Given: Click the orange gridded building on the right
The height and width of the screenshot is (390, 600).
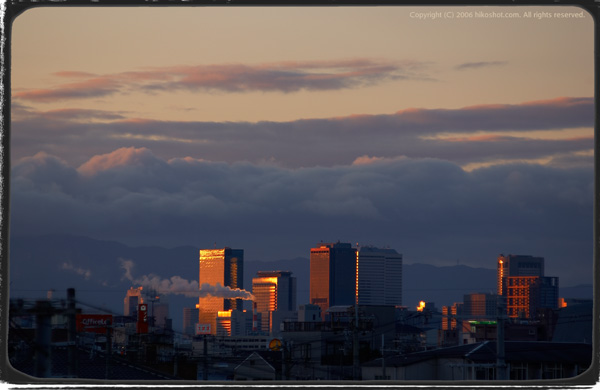Looking at the screenshot, I should click(x=521, y=296).
